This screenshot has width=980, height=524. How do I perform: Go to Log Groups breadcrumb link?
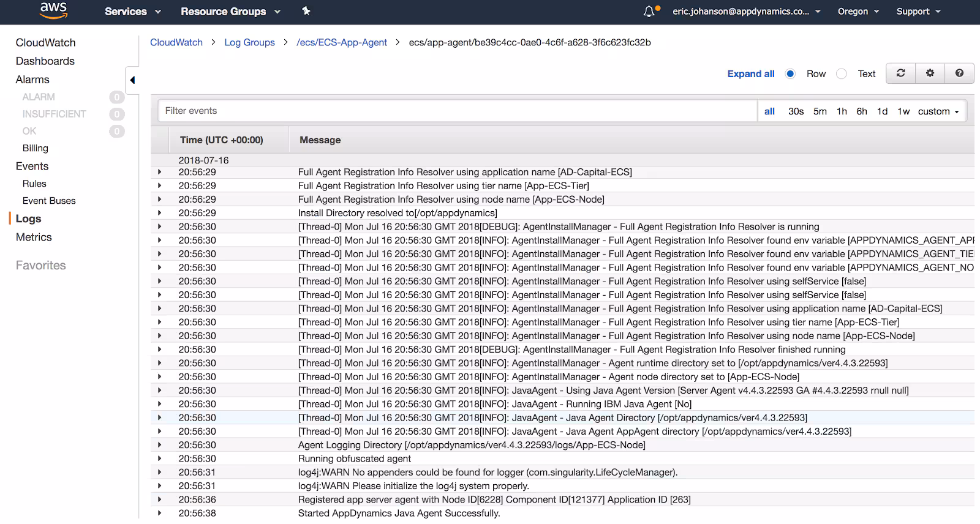[x=249, y=42]
